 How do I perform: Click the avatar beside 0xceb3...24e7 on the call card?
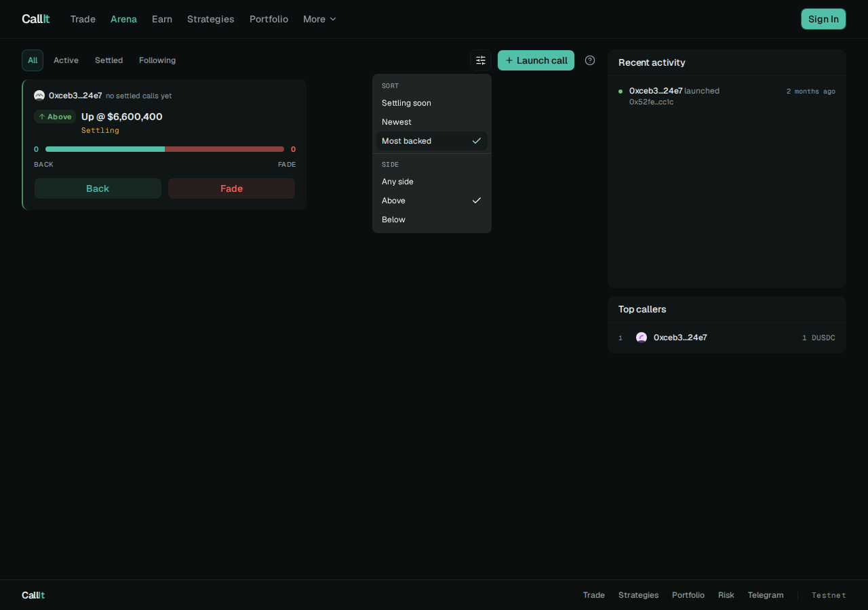coord(39,96)
